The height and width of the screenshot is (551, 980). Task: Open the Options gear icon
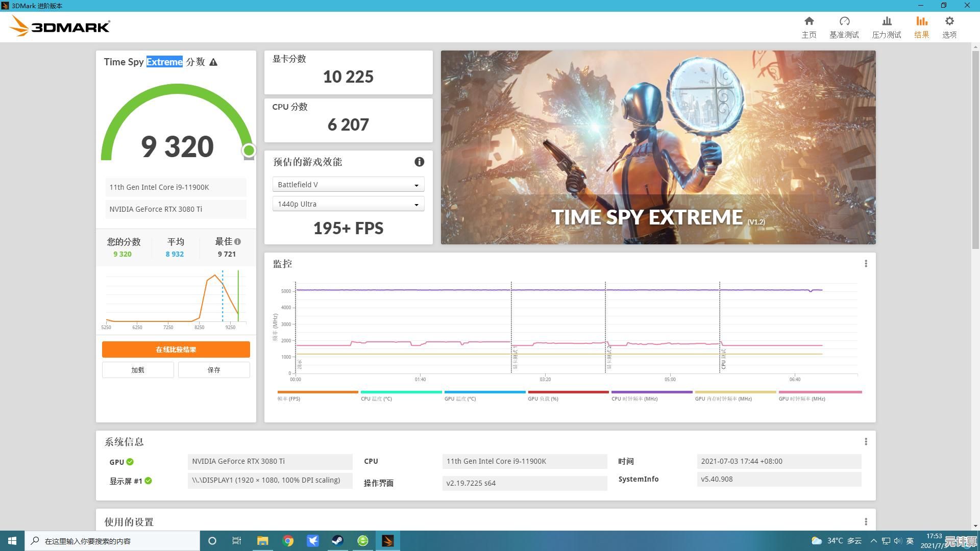[x=949, y=21]
